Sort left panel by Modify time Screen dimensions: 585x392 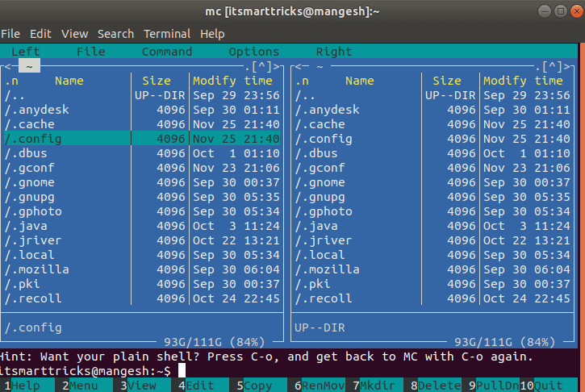[232, 81]
